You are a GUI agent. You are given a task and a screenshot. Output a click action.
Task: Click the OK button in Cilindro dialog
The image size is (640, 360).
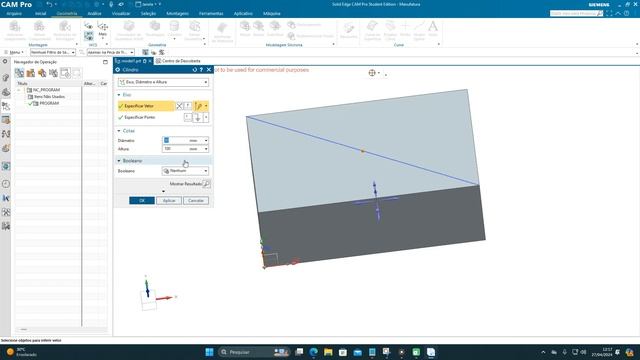click(x=142, y=200)
